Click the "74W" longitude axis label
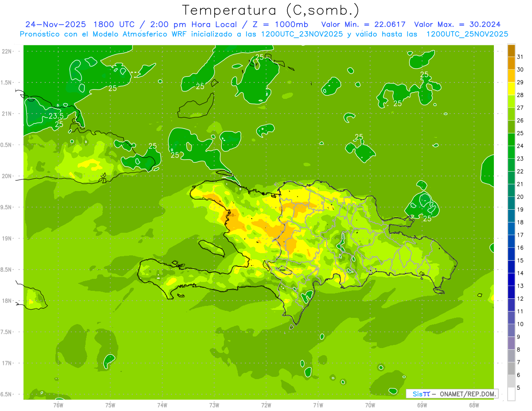Screen dimensions: 532x411 click(162, 405)
